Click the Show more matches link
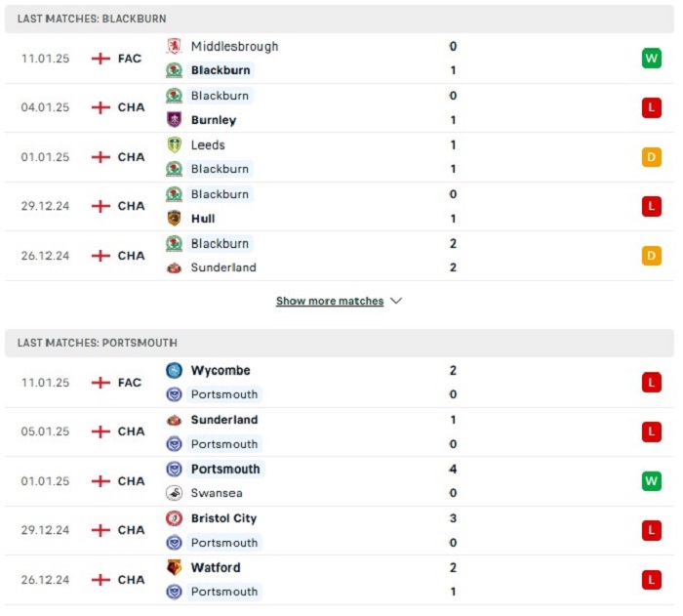Screen dimensions: 683x616 330,301
